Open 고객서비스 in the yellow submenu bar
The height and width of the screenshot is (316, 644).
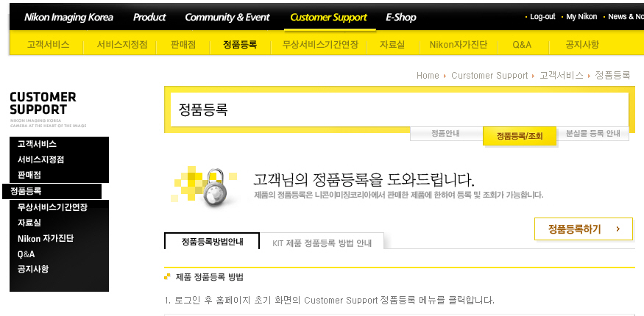point(48,44)
